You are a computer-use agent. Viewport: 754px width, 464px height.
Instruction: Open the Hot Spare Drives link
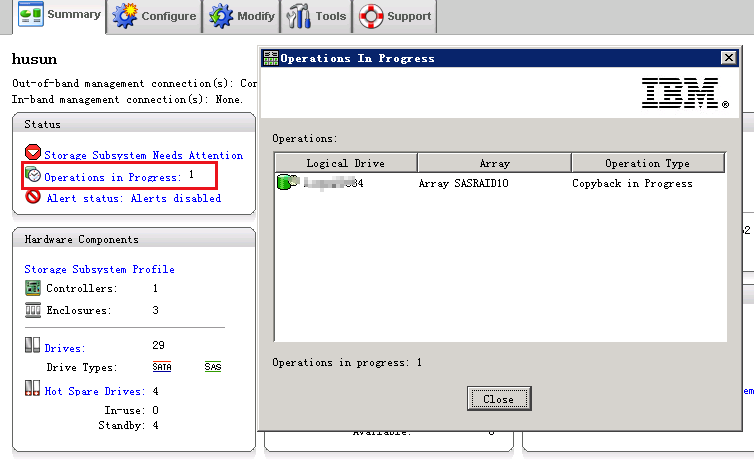click(95, 391)
